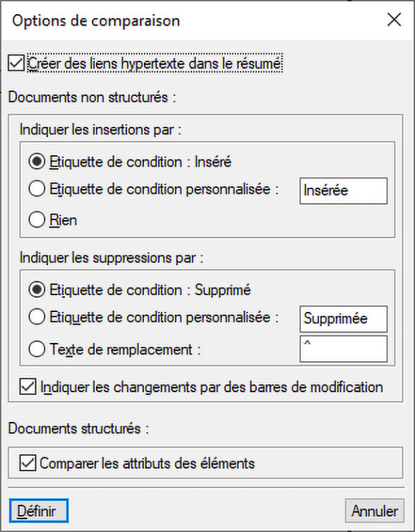Select Etiquette de condition : Inséré radio
Screen dimensions: 415x532
(x=38, y=162)
